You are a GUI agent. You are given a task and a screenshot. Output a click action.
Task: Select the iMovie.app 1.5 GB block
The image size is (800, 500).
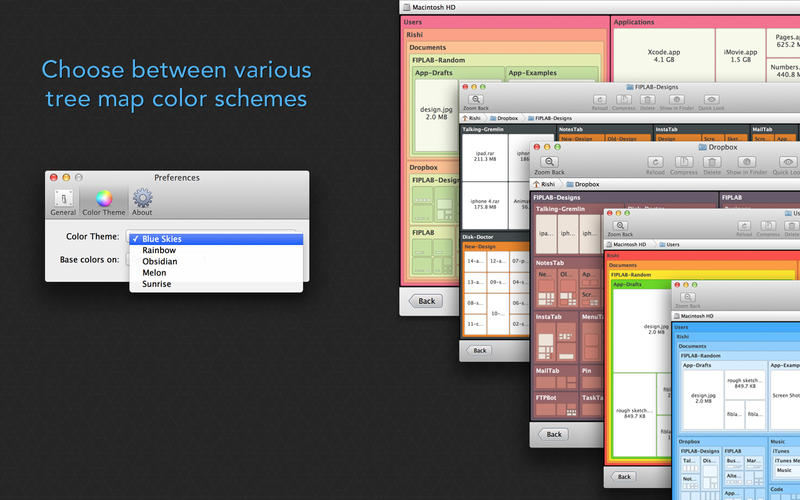coord(740,56)
